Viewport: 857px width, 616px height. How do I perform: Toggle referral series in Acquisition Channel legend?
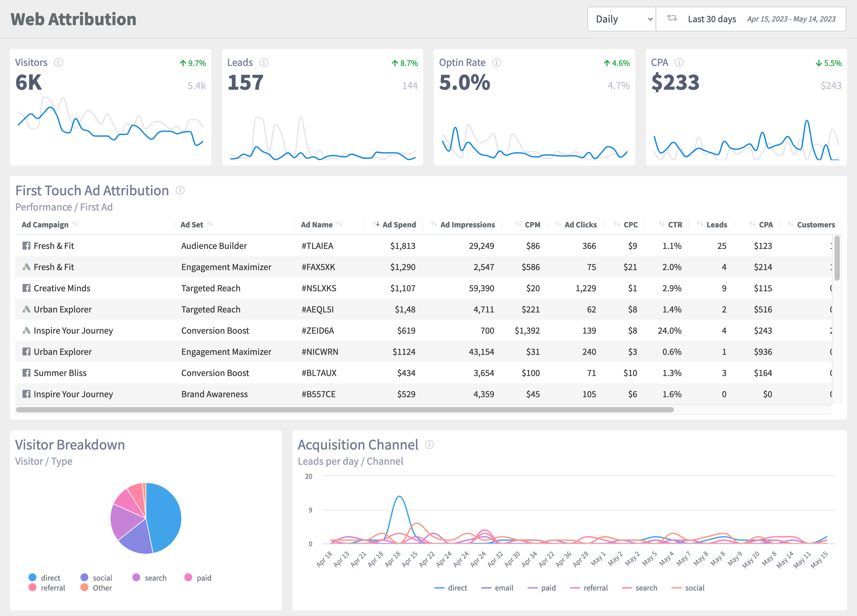(x=589, y=588)
